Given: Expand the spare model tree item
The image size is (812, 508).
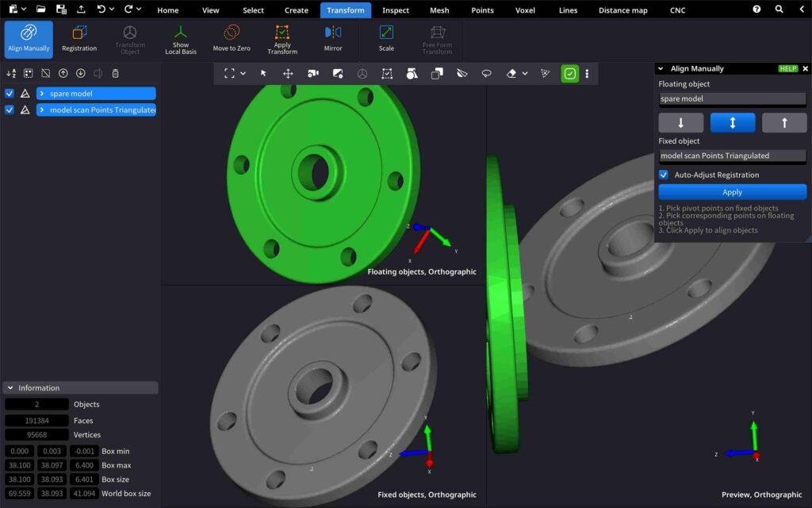Looking at the screenshot, I should pyautogui.click(x=42, y=94).
